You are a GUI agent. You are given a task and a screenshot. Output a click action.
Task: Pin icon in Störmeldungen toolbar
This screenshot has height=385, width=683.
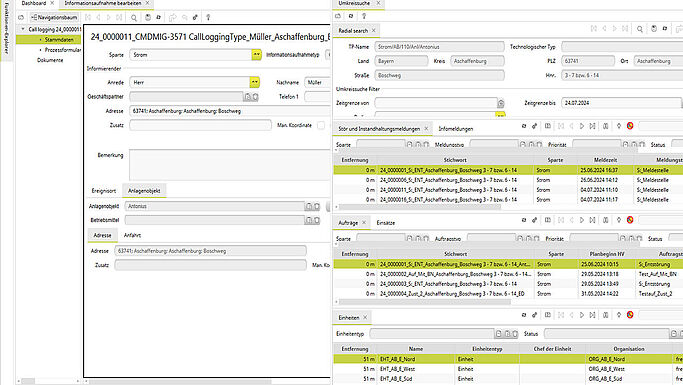[x=619, y=126]
